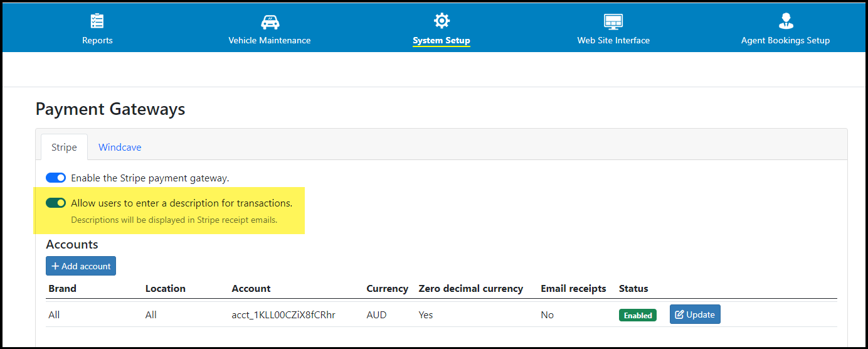Click the Account column header
This screenshot has width=868, height=349.
coord(251,289)
